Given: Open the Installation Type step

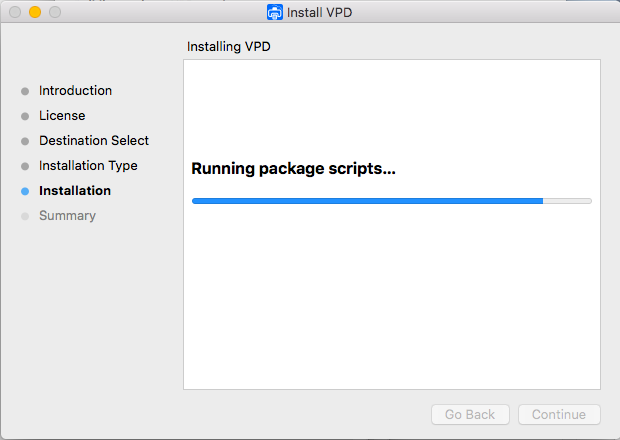Looking at the screenshot, I should (88, 166).
